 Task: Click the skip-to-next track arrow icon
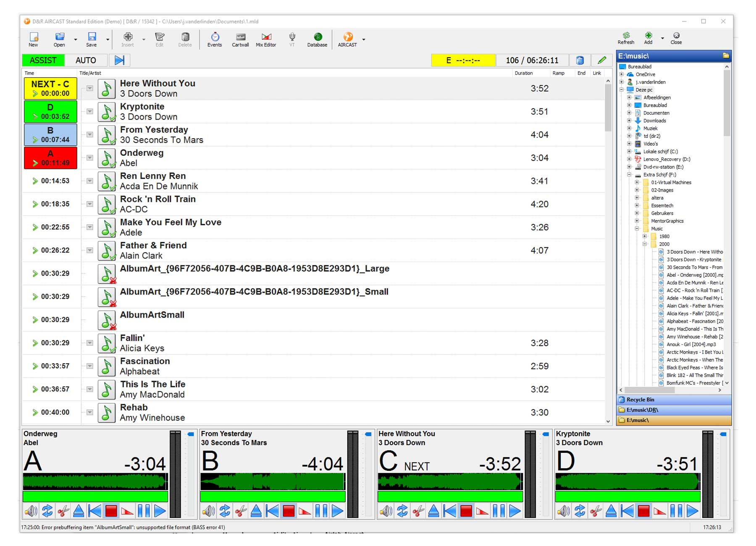[x=120, y=60]
